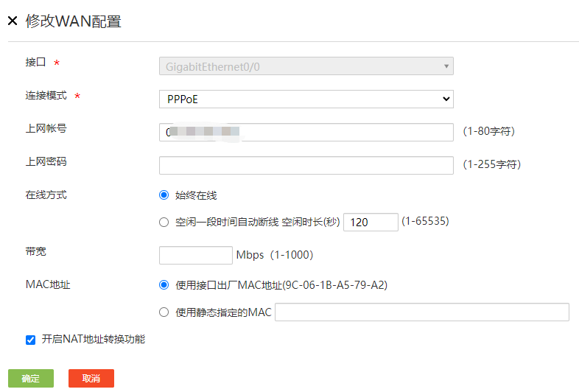Click the 始终在线 label text
The image size is (579, 392).
click(196, 195)
